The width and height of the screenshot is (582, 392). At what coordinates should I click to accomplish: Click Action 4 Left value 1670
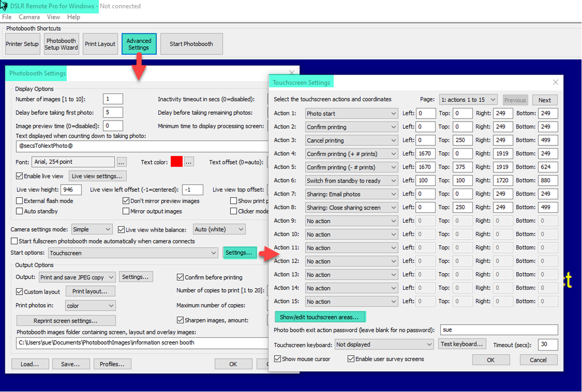(x=425, y=154)
